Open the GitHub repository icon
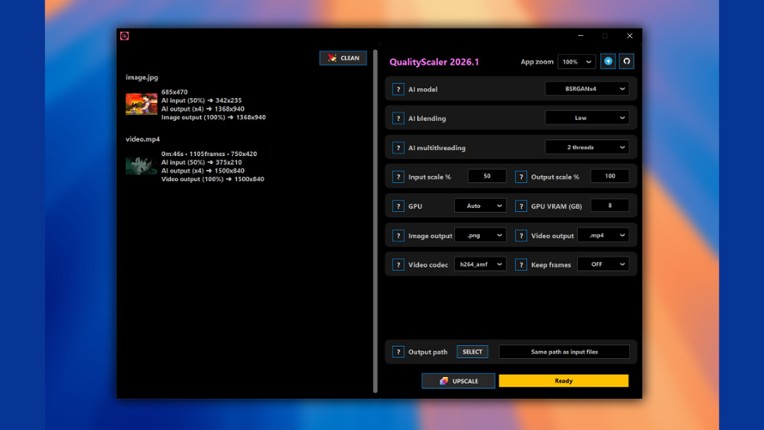Image resolution: width=764 pixels, height=430 pixels. point(627,62)
